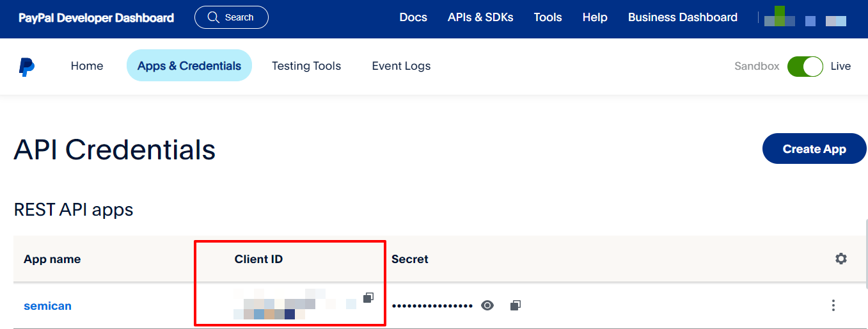Screen dimensions: 868x329
Task: Open the Docs menu
Action: coord(413,17)
